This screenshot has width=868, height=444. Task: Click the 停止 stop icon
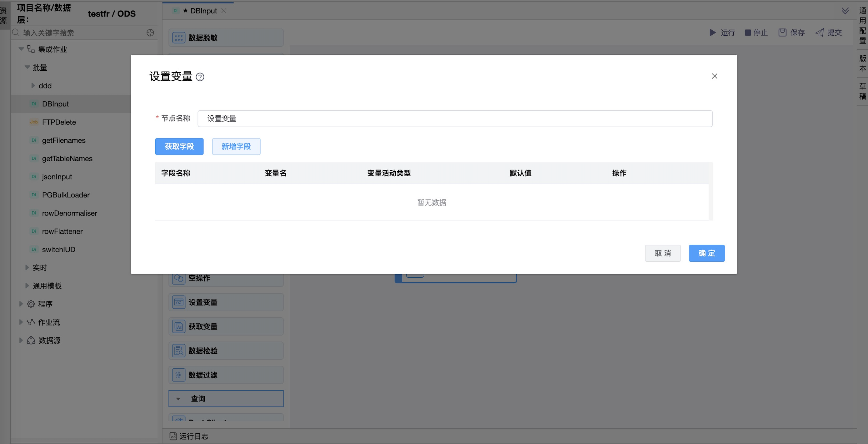(x=748, y=33)
